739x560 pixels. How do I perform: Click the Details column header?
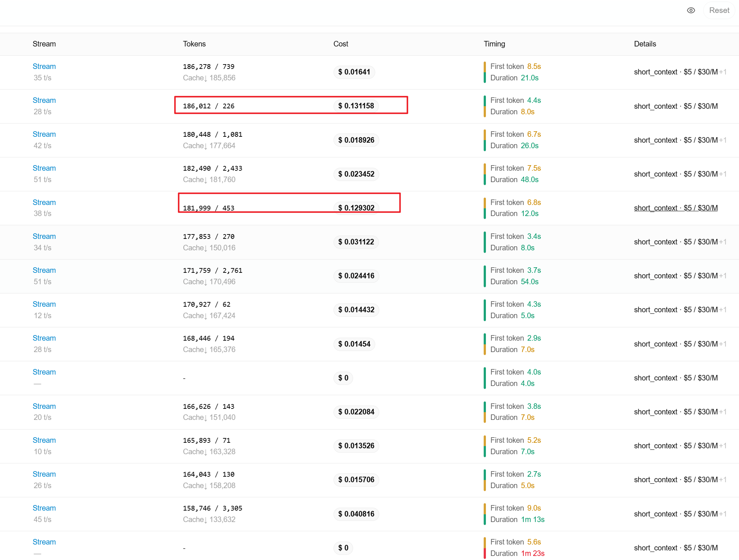tap(645, 44)
